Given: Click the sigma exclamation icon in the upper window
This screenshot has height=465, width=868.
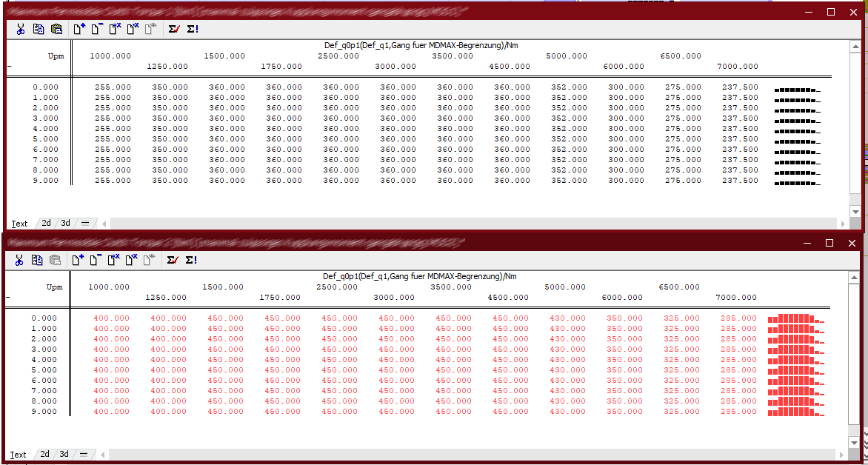Looking at the screenshot, I should point(193,30).
